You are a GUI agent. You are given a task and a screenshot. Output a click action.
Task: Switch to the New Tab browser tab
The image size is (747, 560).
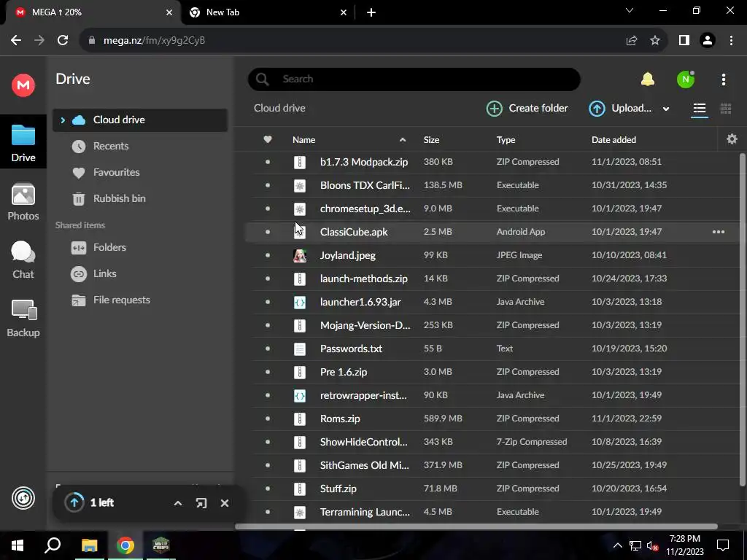268,12
